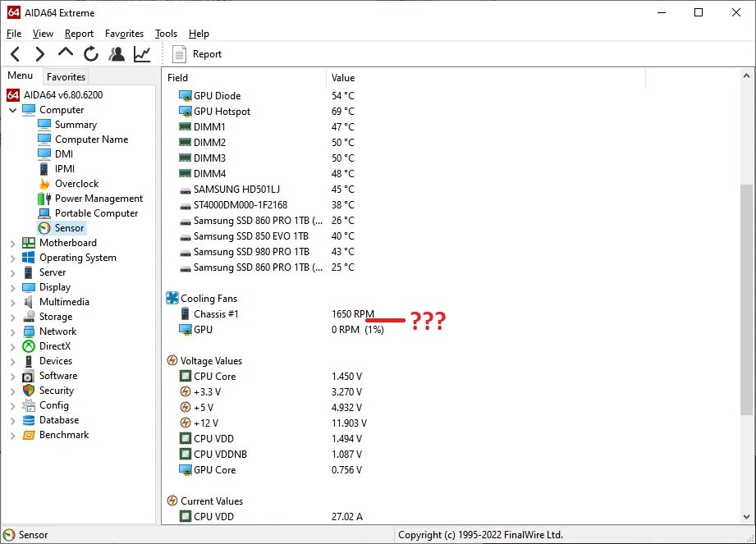Expand the Network tree node
This screenshot has height=544, width=756.
pyautogui.click(x=12, y=332)
